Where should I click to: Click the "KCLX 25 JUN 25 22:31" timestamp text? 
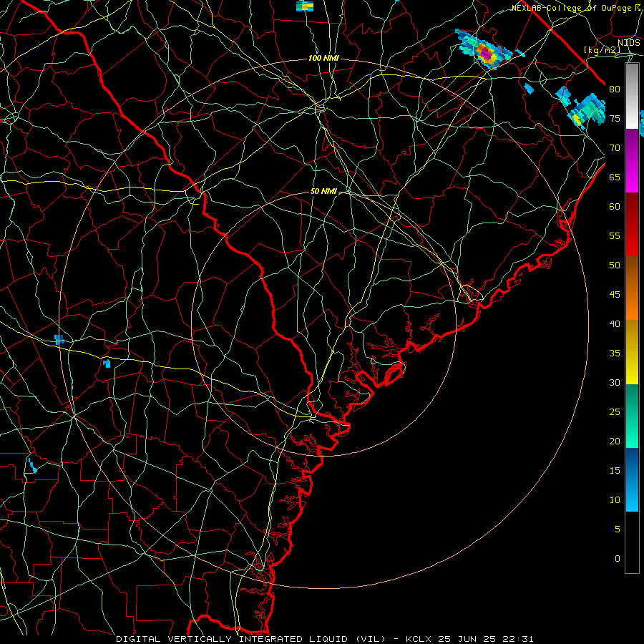click(x=469, y=639)
